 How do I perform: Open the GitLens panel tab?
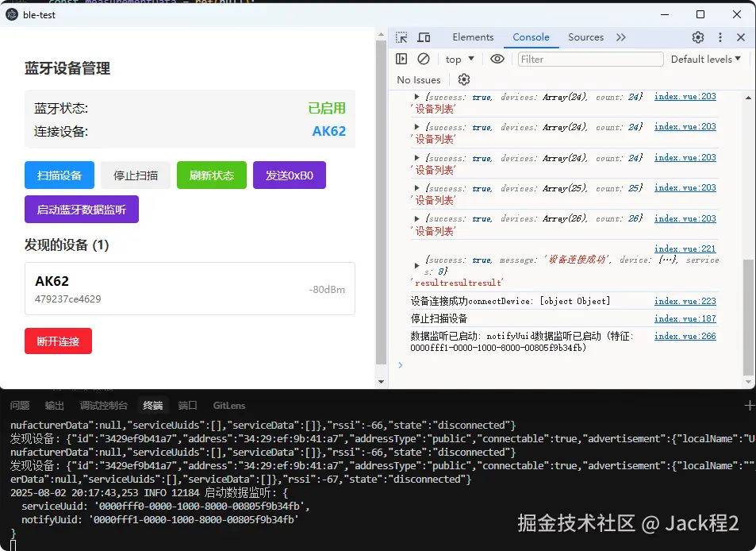(229, 405)
